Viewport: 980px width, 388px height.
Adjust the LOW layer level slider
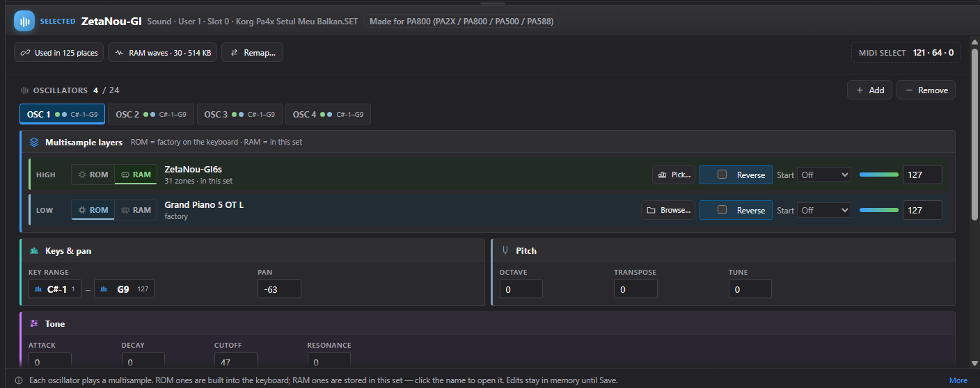879,210
